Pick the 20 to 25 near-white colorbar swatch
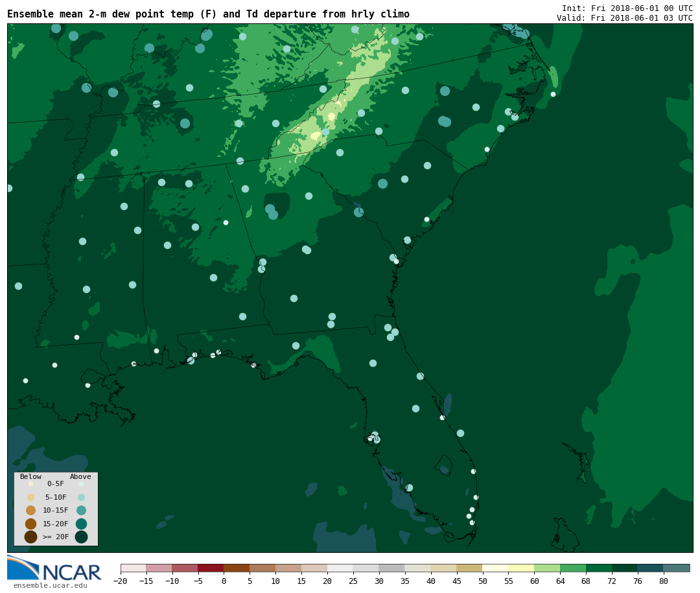The height and width of the screenshot is (593, 700). coord(340,568)
